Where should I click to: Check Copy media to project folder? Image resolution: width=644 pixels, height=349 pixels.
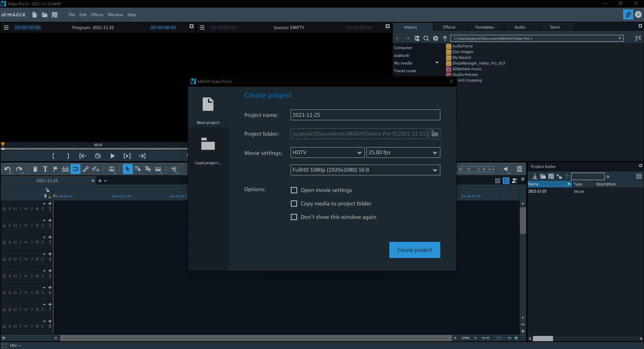[294, 204]
